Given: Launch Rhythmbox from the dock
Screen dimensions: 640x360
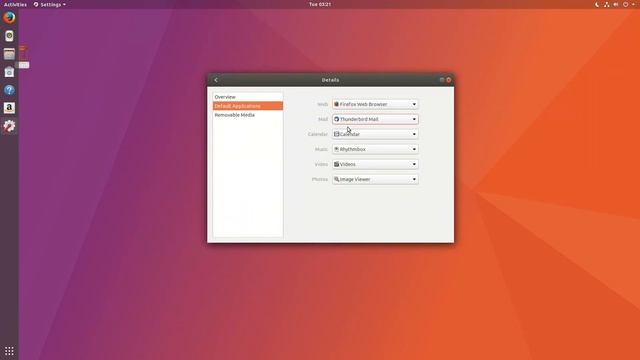Looking at the screenshot, I should pos(9,36).
